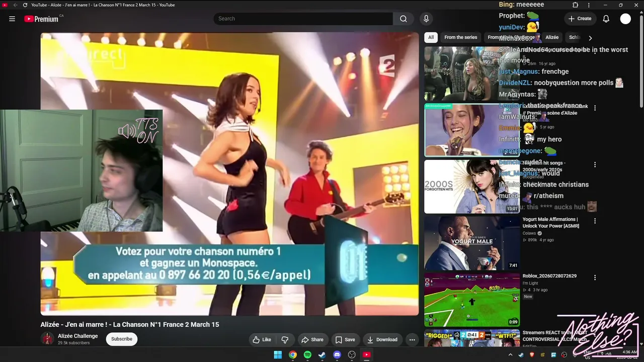Start voice search with the microphone
Image resolution: width=644 pixels, height=362 pixels.
click(x=426, y=19)
